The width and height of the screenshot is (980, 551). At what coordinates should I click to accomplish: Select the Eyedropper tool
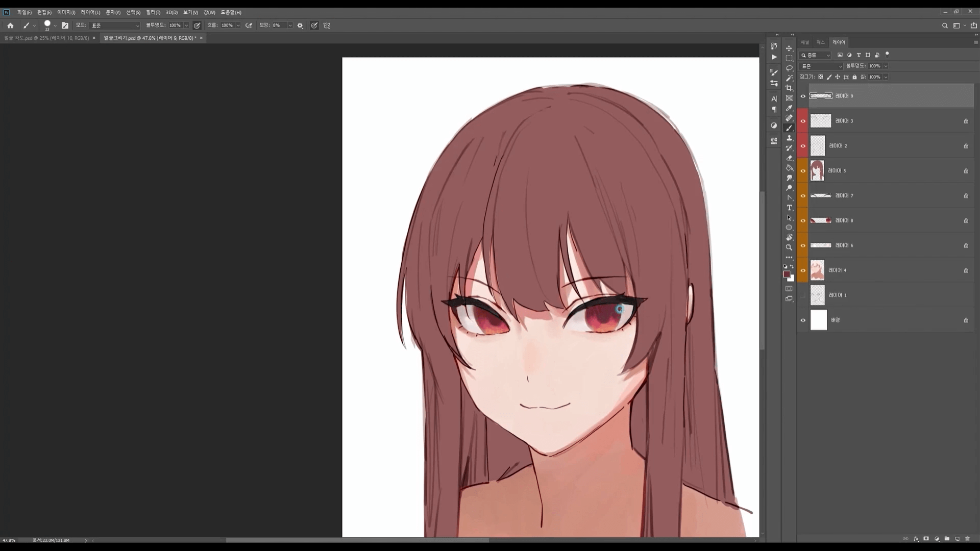tap(789, 108)
